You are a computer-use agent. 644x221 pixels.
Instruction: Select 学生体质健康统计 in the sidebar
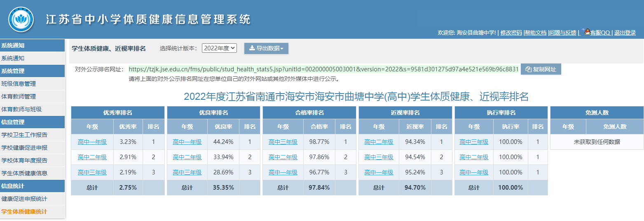click(x=33, y=212)
